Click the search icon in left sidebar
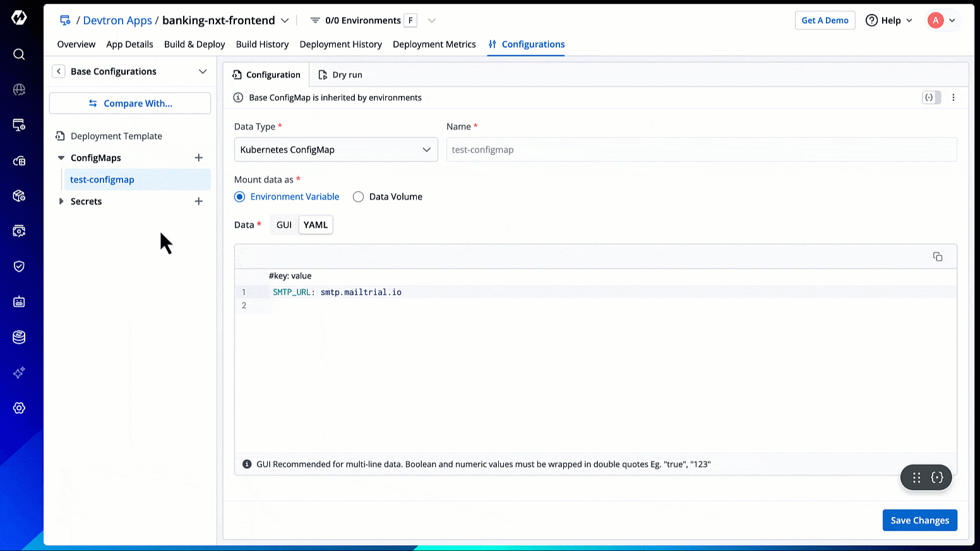Viewport: 980px width, 551px height. [x=19, y=54]
